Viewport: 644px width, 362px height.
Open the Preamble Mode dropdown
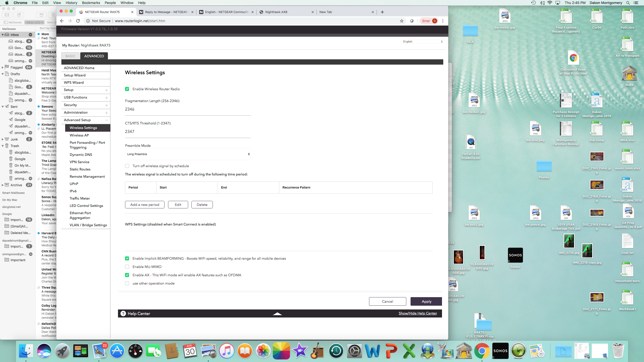pyautogui.click(x=188, y=154)
